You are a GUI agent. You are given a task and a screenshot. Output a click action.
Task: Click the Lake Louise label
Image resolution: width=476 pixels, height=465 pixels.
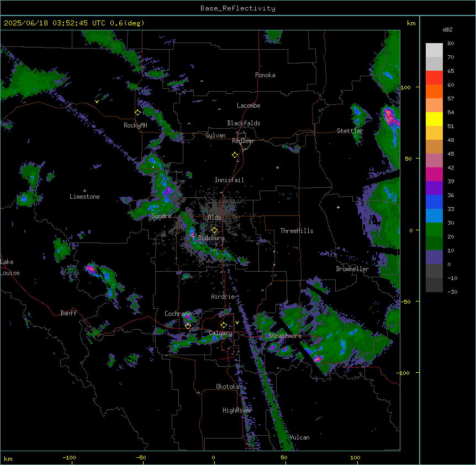pyautogui.click(x=10, y=267)
